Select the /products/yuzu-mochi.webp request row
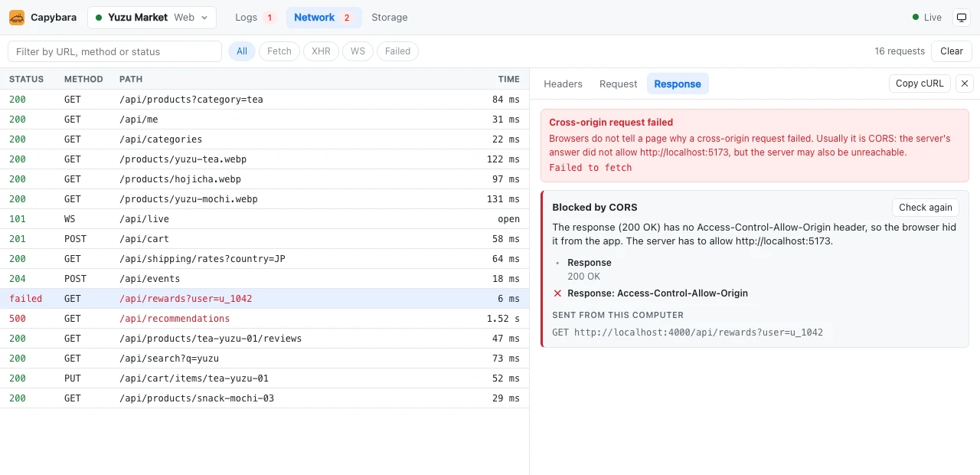980x475 pixels. [x=264, y=199]
